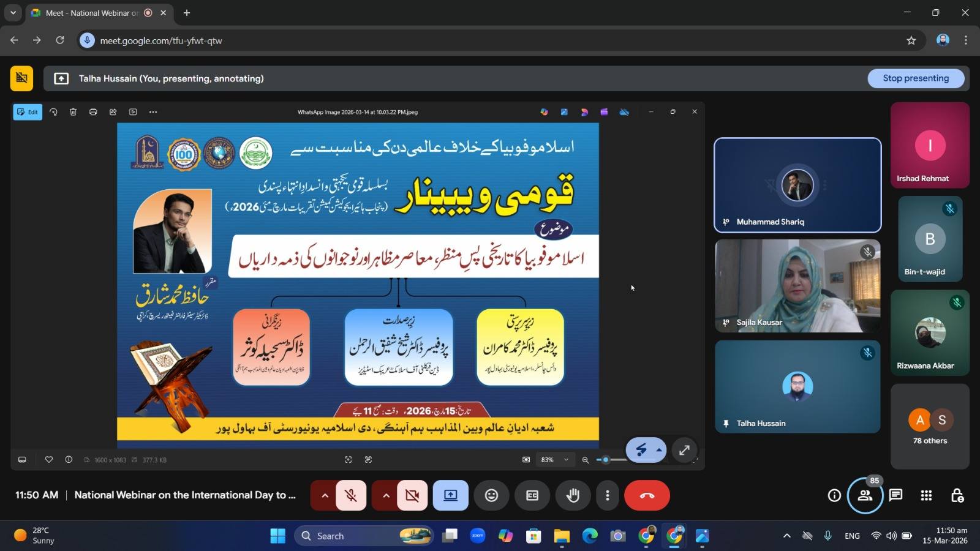This screenshot has width=980, height=551.
Task: Open the 83% zoom level dropdown
Action: (x=554, y=460)
